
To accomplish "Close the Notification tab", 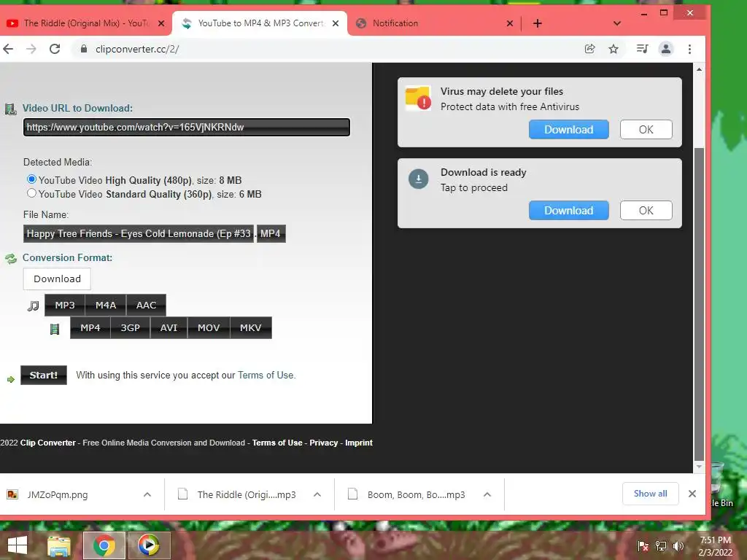I will 510,23.
